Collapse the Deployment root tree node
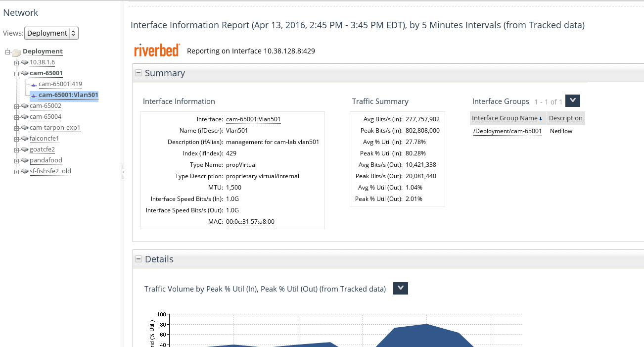This screenshot has height=347, width=644. pyautogui.click(x=8, y=51)
